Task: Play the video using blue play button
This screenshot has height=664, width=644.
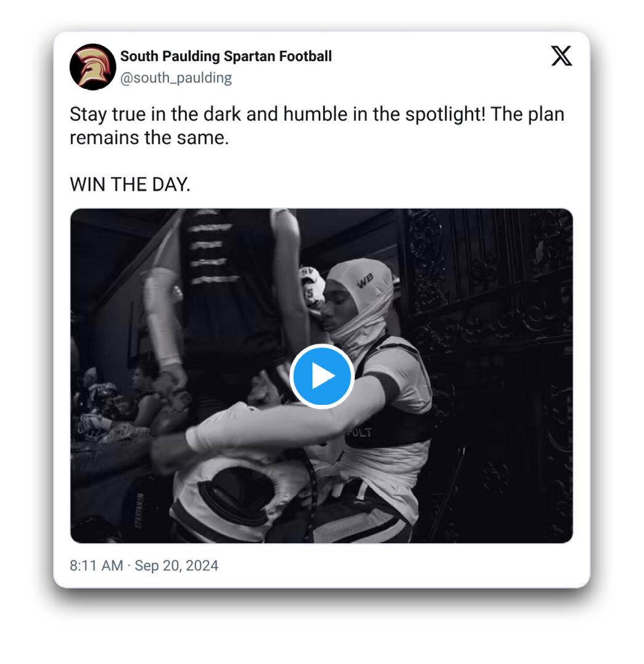Action: tap(321, 376)
